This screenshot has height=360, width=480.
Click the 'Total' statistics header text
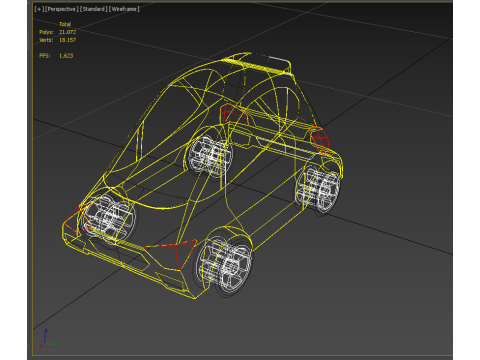point(65,24)
